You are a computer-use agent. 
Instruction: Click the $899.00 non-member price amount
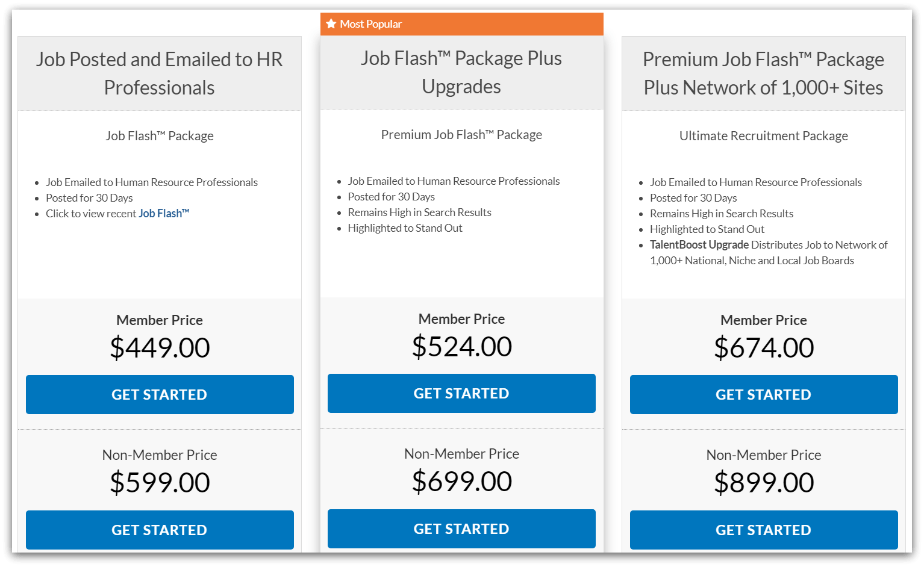(x=763, y=482)
